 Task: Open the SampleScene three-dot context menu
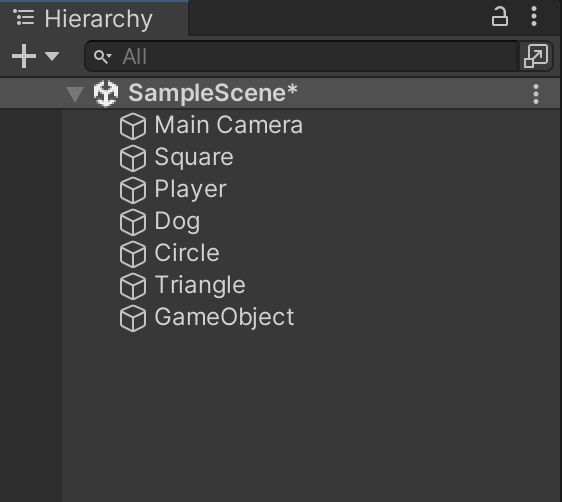(x=536, y=94)
